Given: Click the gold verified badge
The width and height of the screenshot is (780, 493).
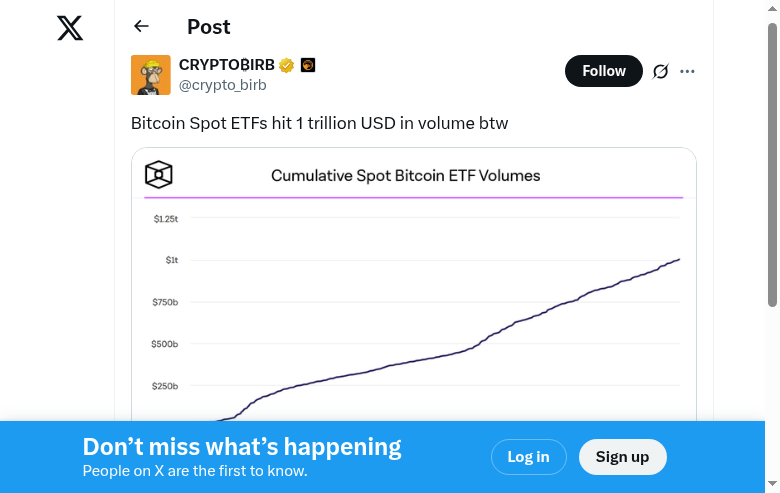Looking at the screenshot, I should coord(286,65).
